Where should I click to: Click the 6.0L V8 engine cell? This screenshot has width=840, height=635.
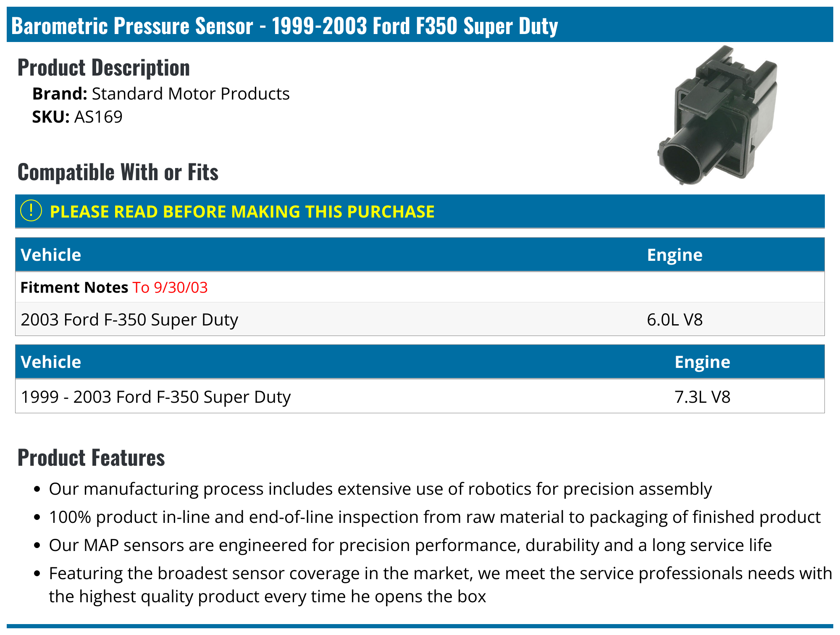coord(675,320)
